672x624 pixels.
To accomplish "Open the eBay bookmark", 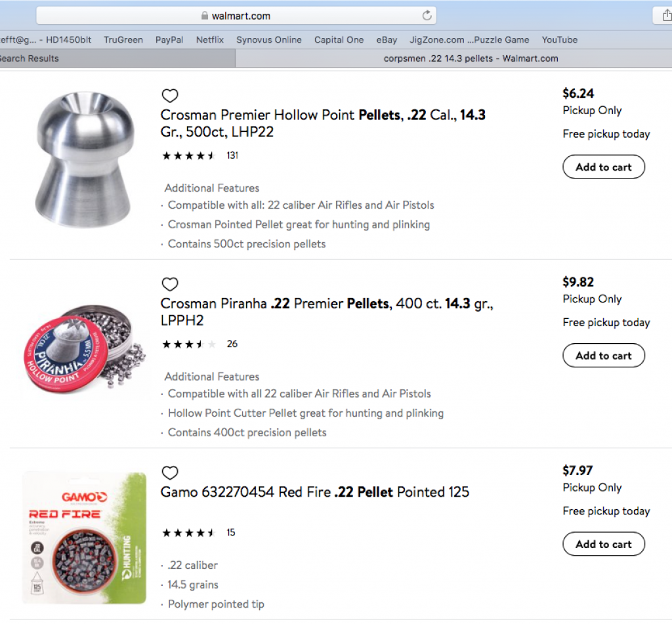I will click(x=387, y=40).
